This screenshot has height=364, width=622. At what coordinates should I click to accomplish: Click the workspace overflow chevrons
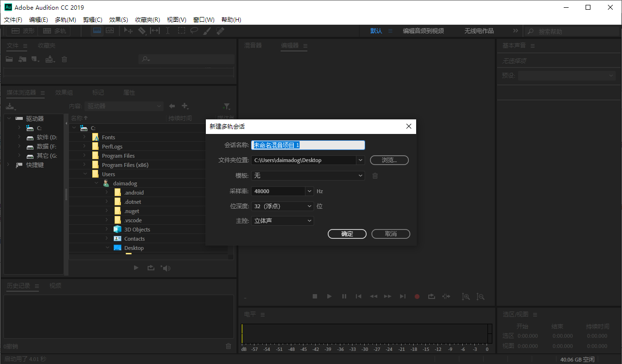coord(516,31)
